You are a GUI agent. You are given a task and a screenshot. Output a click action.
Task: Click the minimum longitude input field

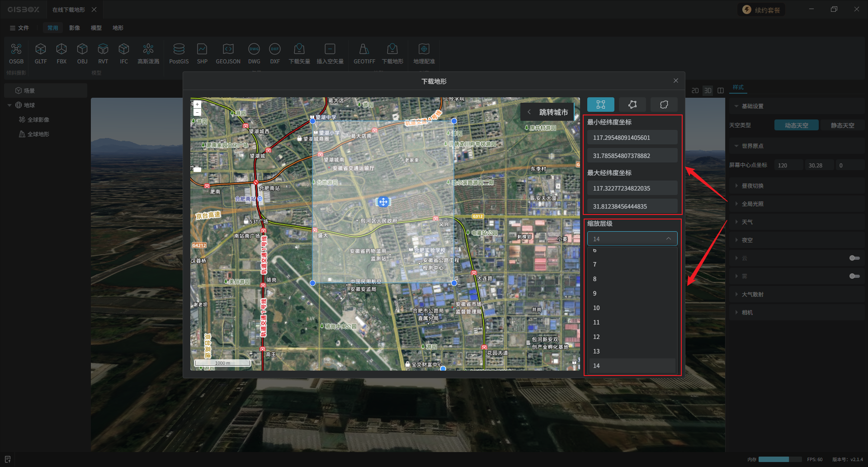pyautogui.click(x=632, y=138)
